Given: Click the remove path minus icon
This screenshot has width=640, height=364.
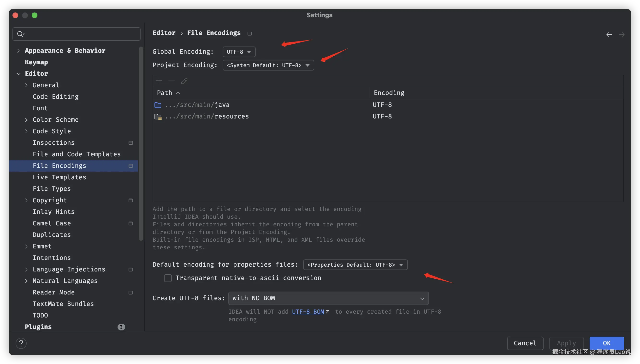Looking at the screenshot, I should point(171,81).
